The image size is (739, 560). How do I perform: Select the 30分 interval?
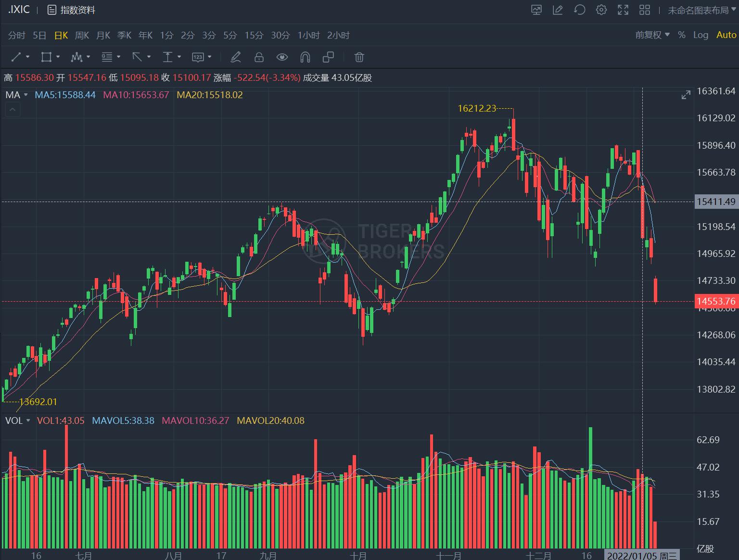coord(280,35)
